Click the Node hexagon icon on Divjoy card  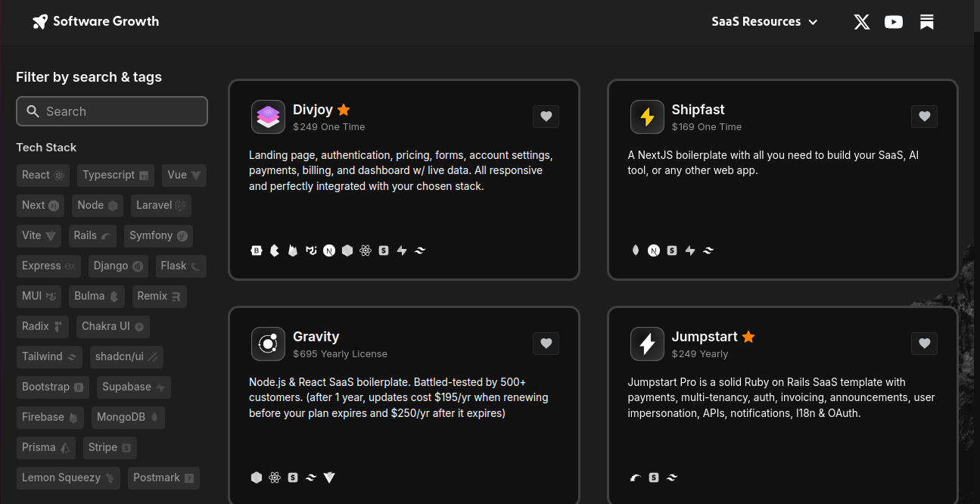pyautogui.click(x=347, y=250)
